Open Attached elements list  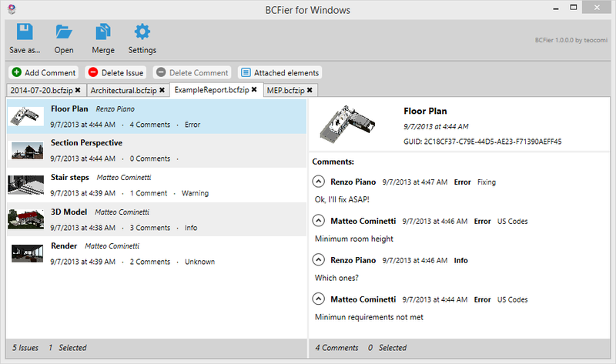[x=279, y=72]
